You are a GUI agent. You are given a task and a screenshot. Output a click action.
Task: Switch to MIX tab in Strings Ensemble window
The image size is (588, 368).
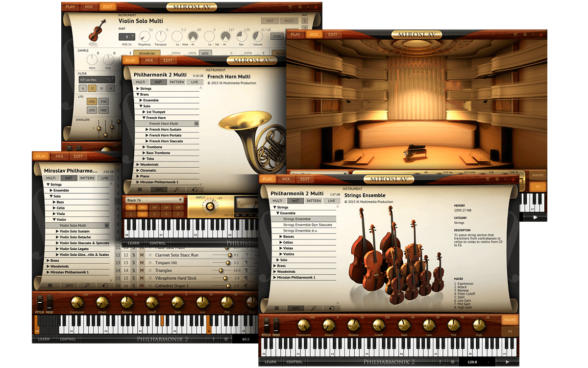pos(286,179)
